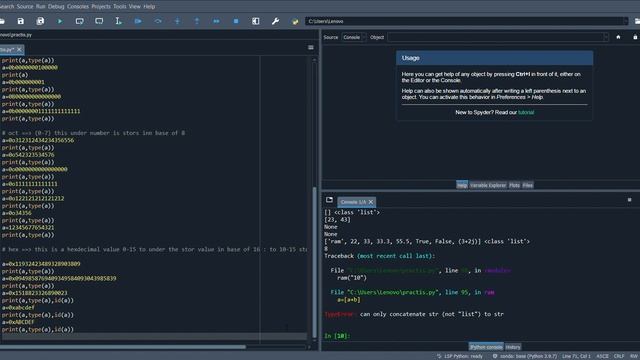Click the LSP Python ready status

[x=460, y=356]
